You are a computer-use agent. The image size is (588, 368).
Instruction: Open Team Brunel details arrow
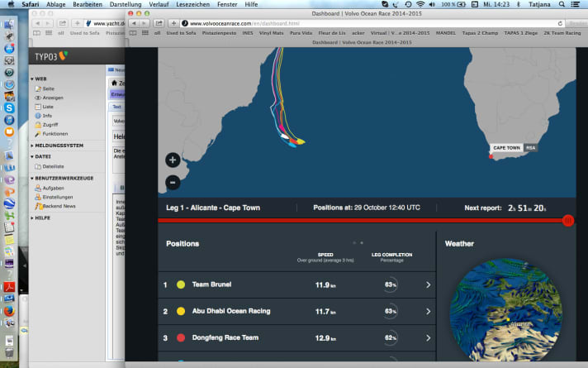coord(429,285)
